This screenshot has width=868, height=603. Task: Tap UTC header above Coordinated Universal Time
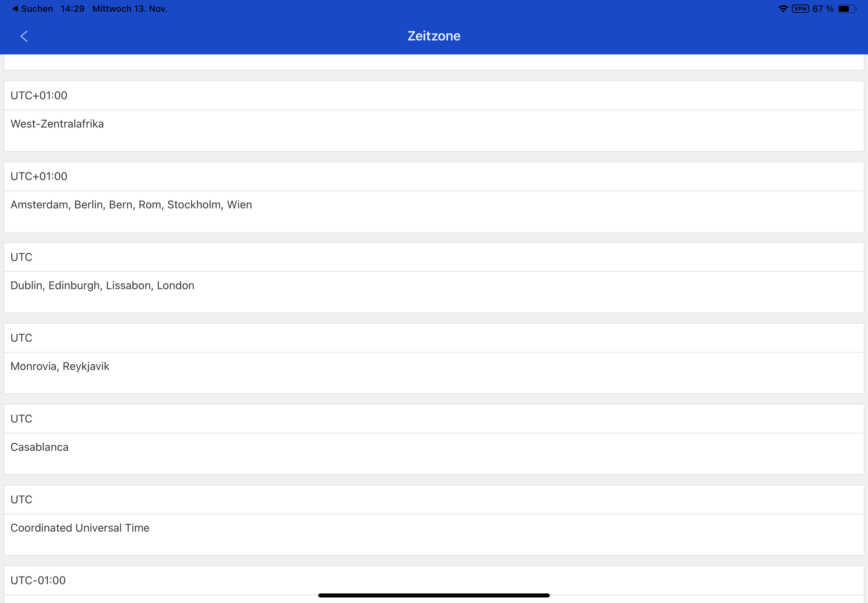click(x=22, y=500)
